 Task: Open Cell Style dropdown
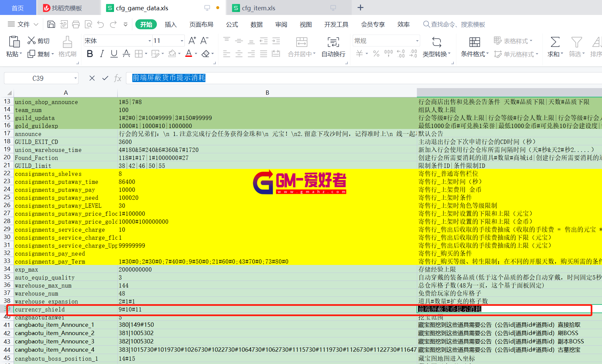(516, 54)
